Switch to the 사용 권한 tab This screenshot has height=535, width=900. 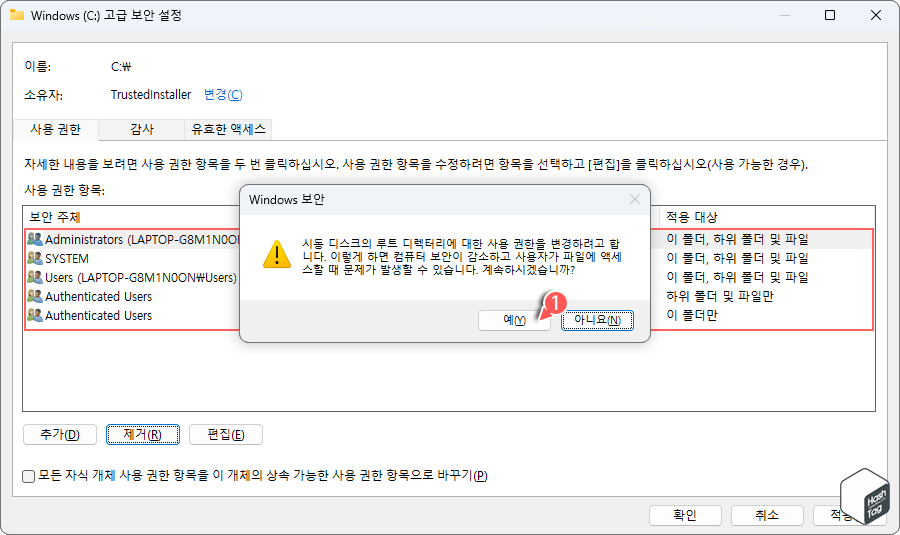coord(56,129)
